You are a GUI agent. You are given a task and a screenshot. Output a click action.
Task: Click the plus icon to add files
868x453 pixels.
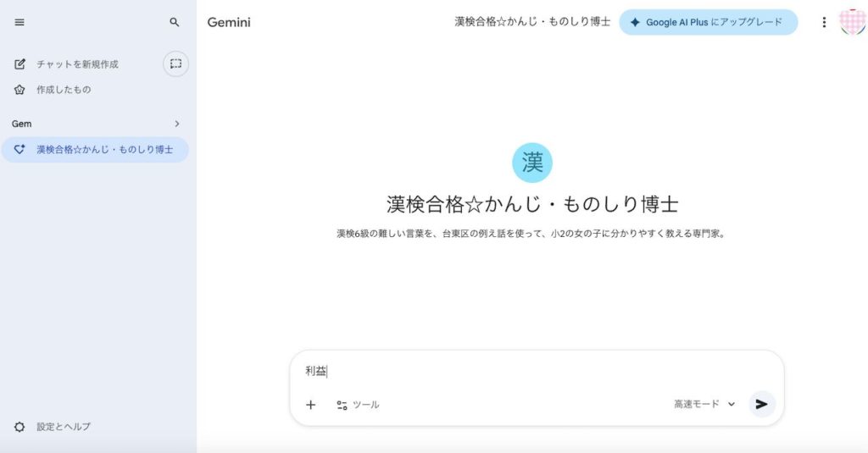tap(310, 405)
